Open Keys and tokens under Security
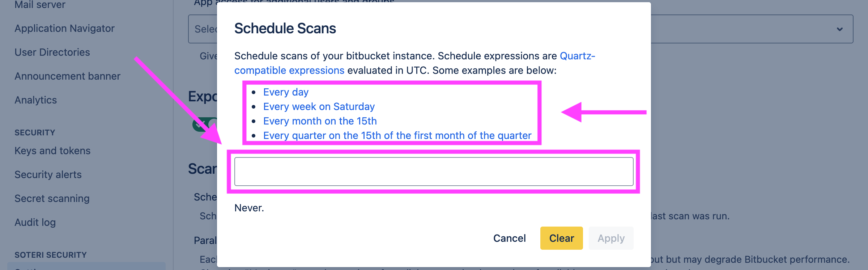The width and height of the screenshot is (868, 270). [x=52, y=151]
